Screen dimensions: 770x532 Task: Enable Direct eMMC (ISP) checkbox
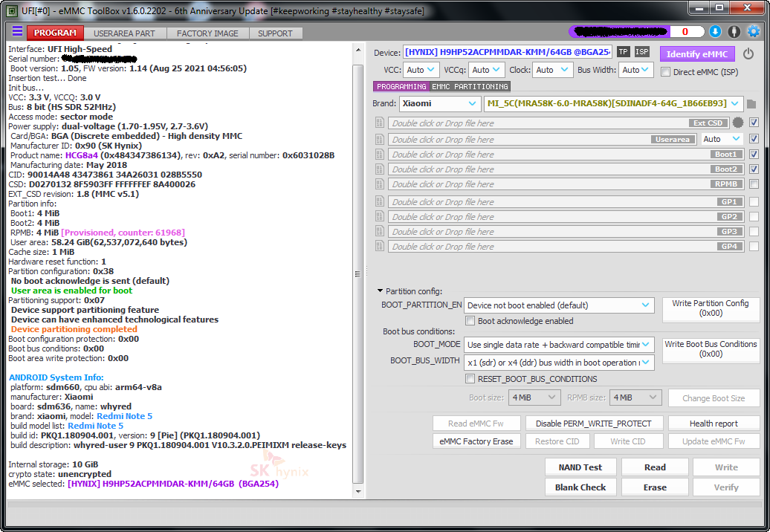click(665, 72)
